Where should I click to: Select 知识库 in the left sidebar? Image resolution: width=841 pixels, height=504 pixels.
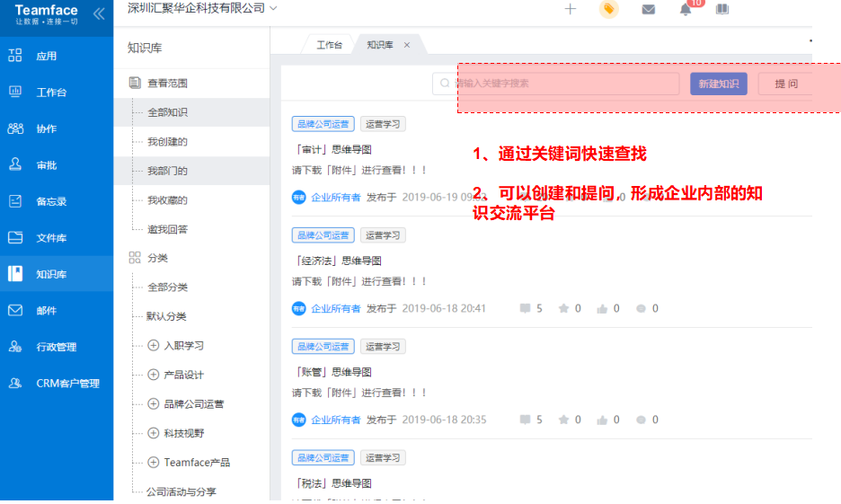coord(57,274)
